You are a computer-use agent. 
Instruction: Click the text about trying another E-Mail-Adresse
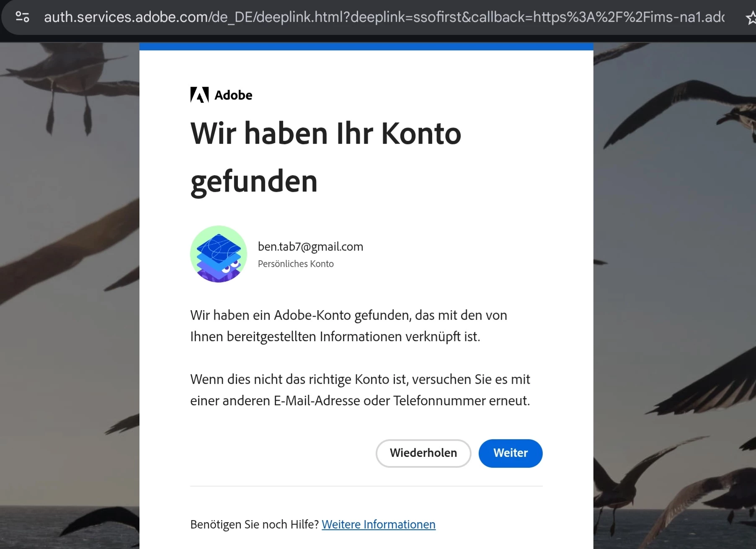tap(360, 390)
